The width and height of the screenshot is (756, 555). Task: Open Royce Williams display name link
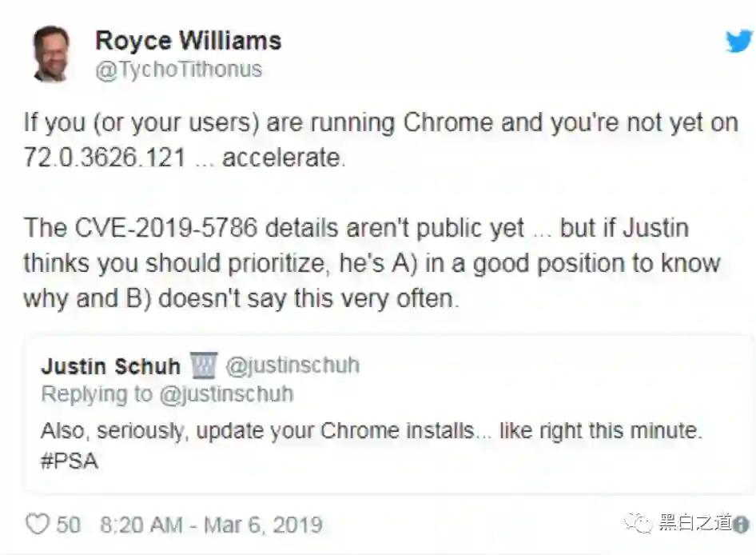pyautogui.click(x=188, y=40)
